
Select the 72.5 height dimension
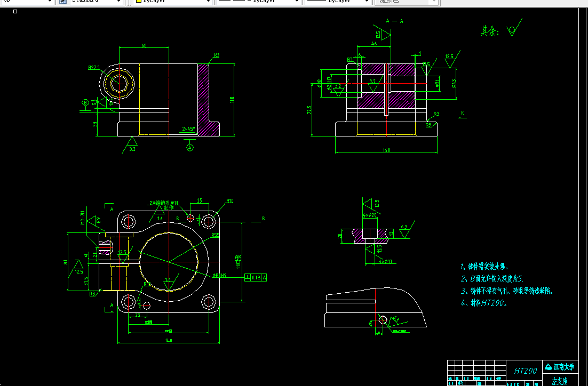click(309, 110)
